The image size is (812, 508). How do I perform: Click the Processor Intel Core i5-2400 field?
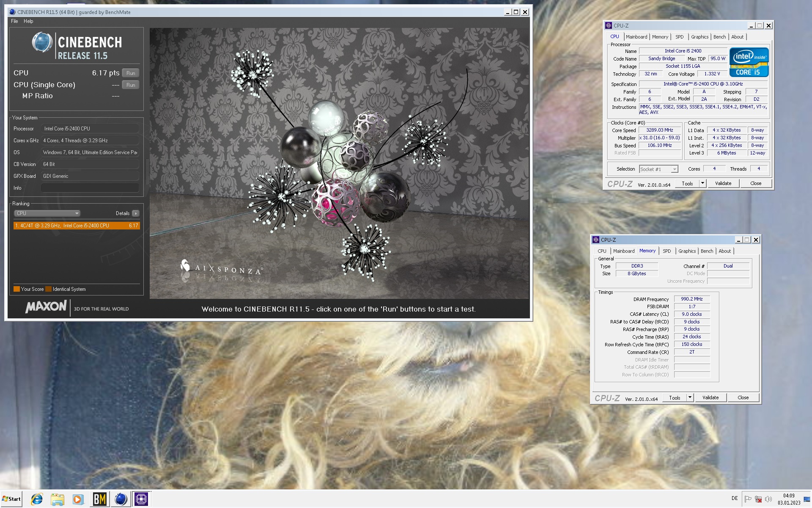point(90,129)
